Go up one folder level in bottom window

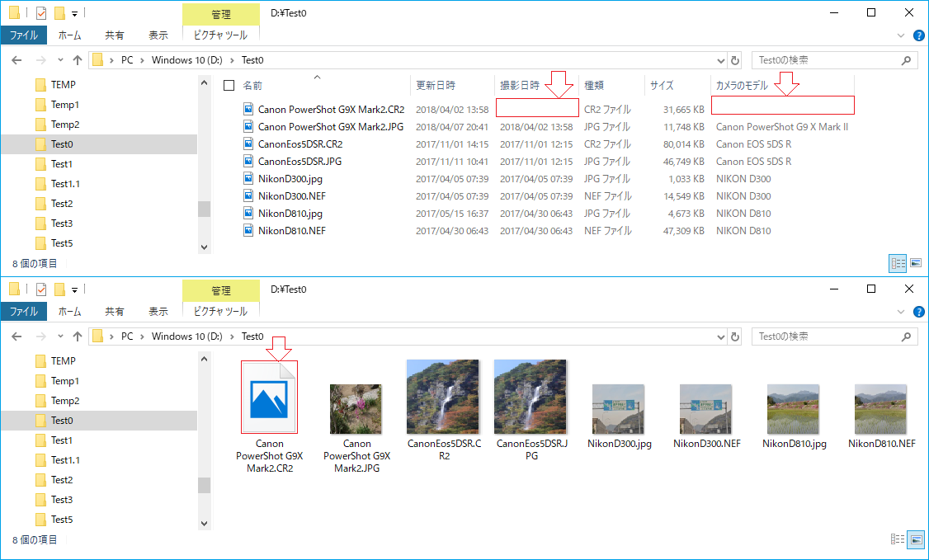click(x=77, y=336)
